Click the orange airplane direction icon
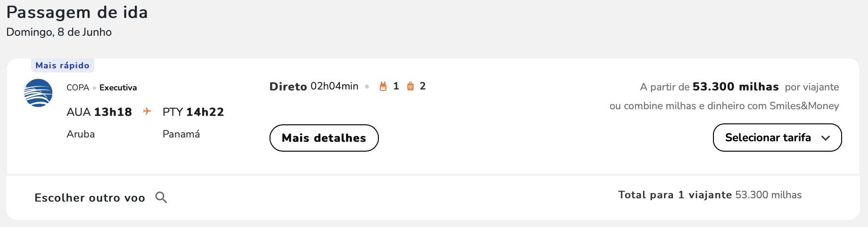The height and width of the screenshot is (227, 868). pos(147,111)
